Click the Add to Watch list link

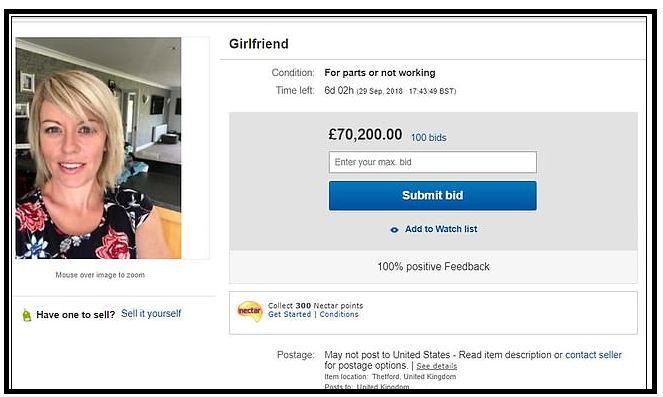pyautogui.click(x=441, y=229)
